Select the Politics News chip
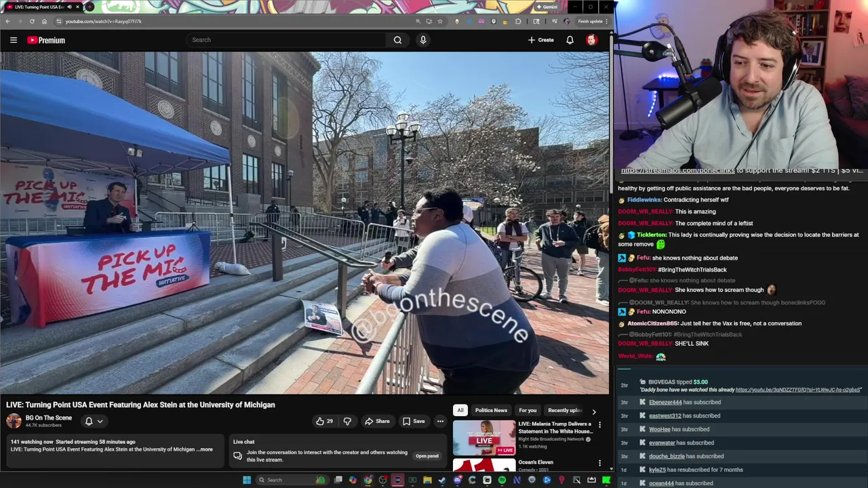The width and height of the screenshot is (868, 488). 491,410
